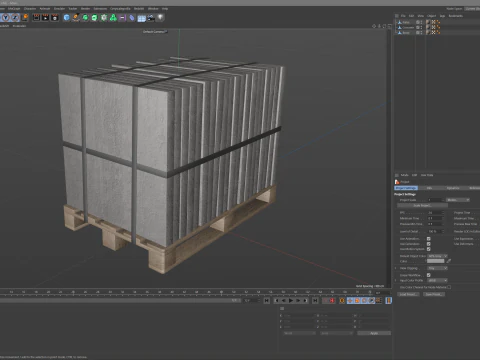Image resolution: width=480 pixels, height=360 pixels.
Task: Click material tag on Concrete object row
Action: click(x=428, y=27)
